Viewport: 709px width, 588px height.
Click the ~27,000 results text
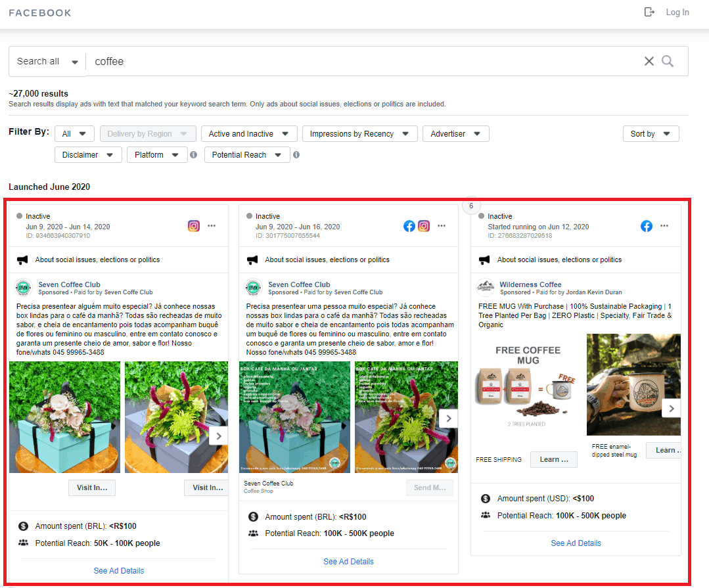[x=38, y=93]
